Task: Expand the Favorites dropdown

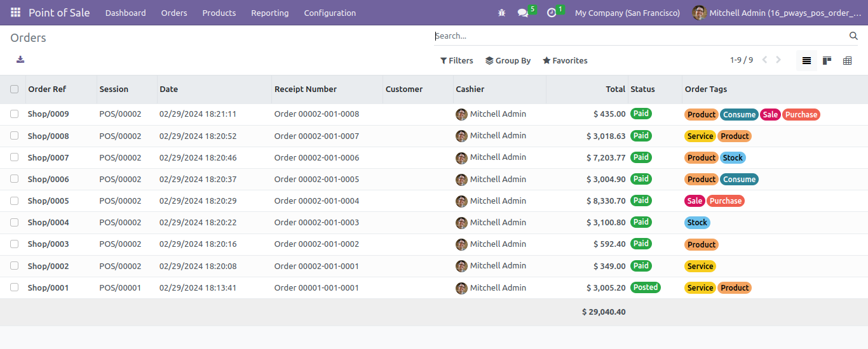Action: click(565, 61)
